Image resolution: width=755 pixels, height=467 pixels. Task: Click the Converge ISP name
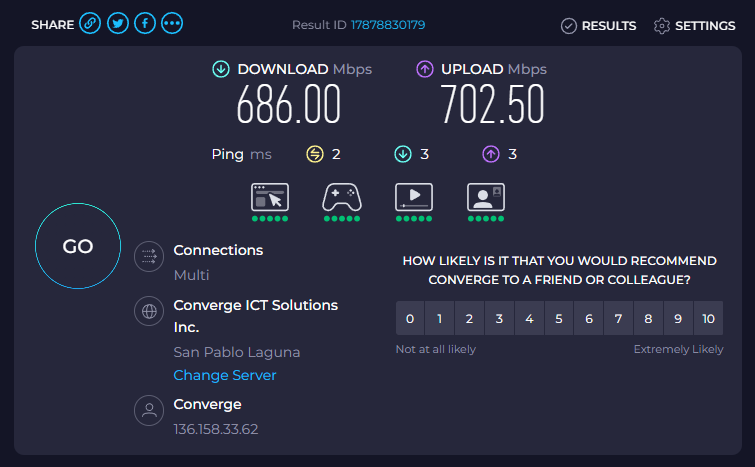point(208,404)
